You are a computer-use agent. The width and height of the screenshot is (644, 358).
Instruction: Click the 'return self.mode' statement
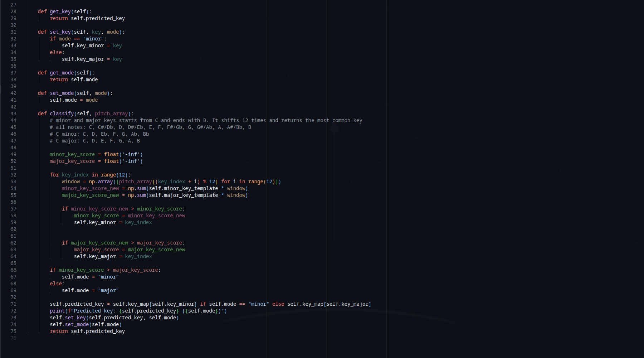point(74,79)
